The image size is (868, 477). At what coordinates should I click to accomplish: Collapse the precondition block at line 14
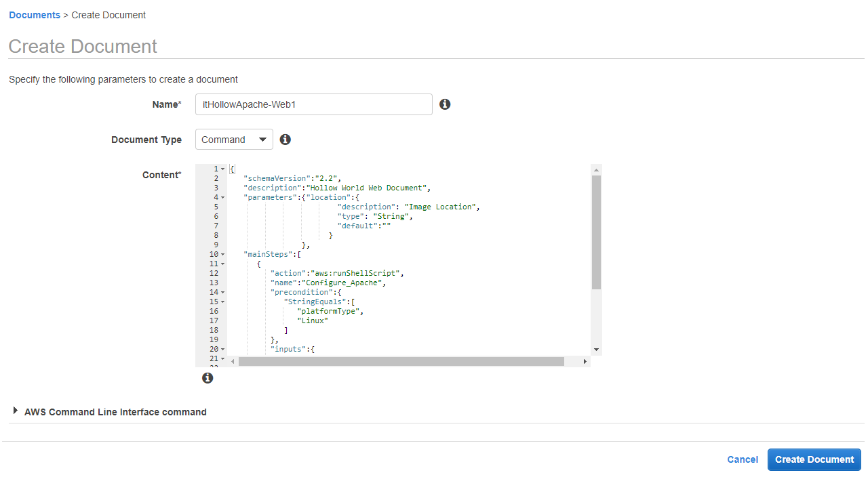point(223,293)
